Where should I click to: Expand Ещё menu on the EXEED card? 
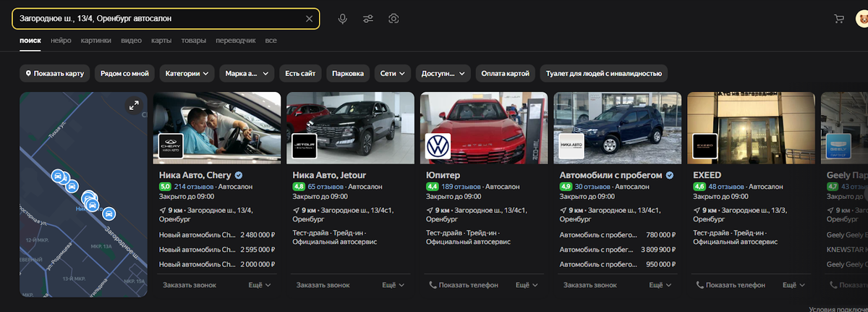pos(793,285)
